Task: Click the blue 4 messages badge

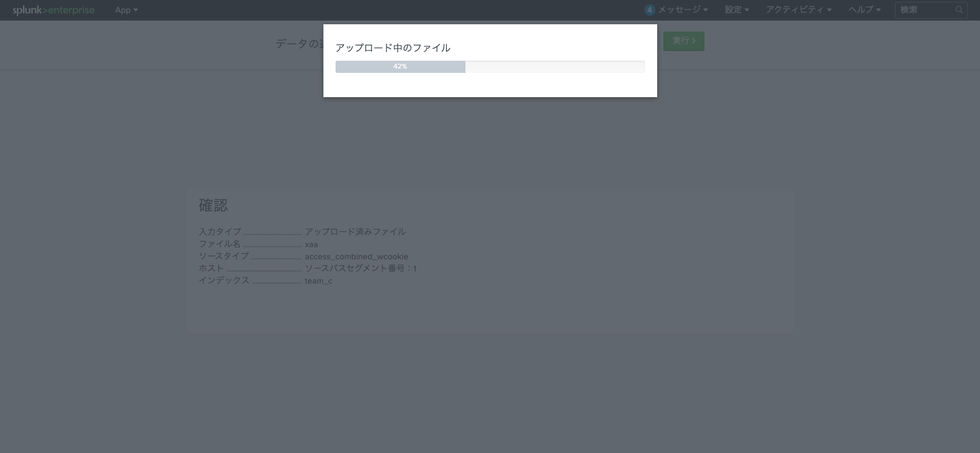Action: tap(650, 10)
